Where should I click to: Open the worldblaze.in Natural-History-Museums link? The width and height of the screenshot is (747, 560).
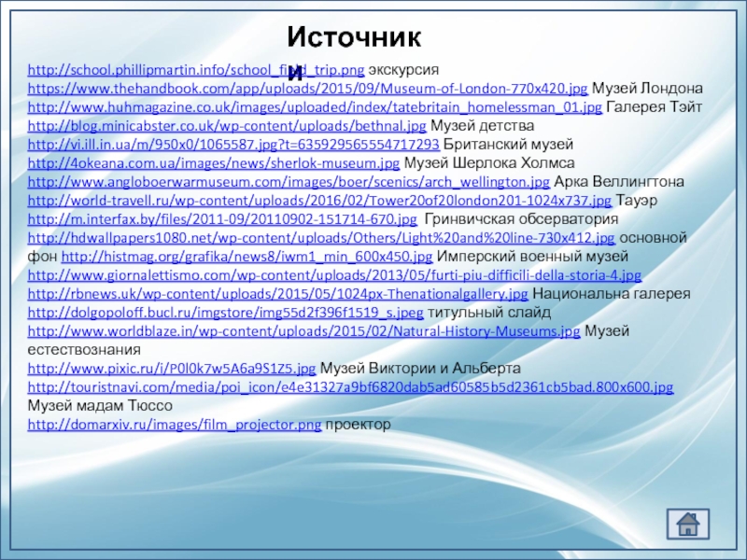[304, 331]
